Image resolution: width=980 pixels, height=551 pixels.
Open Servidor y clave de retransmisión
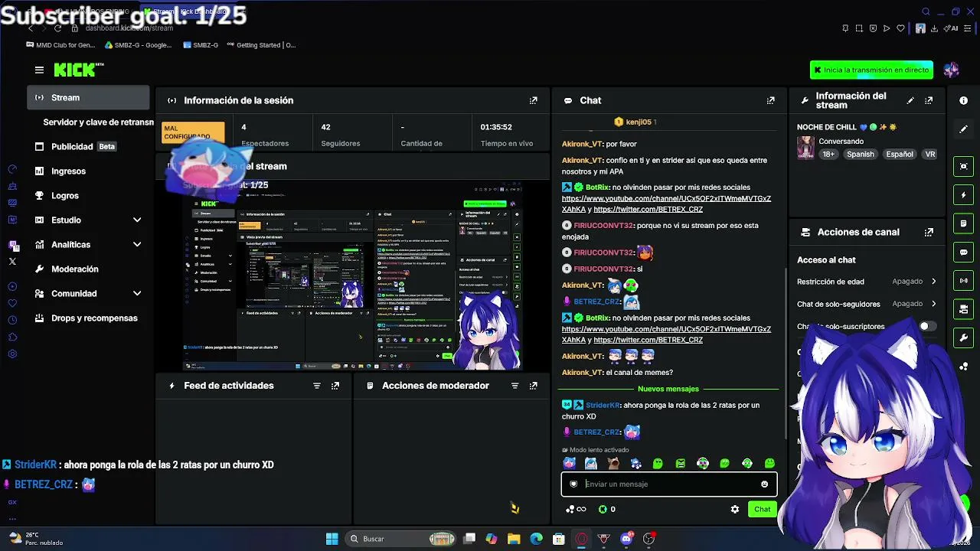[x=98, y=122]
